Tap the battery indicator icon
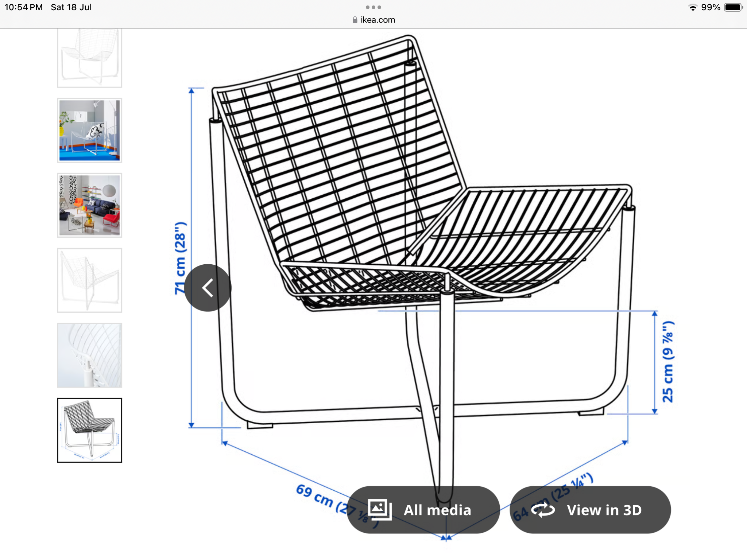The image size is (747, 560). [x=733, y=7]
